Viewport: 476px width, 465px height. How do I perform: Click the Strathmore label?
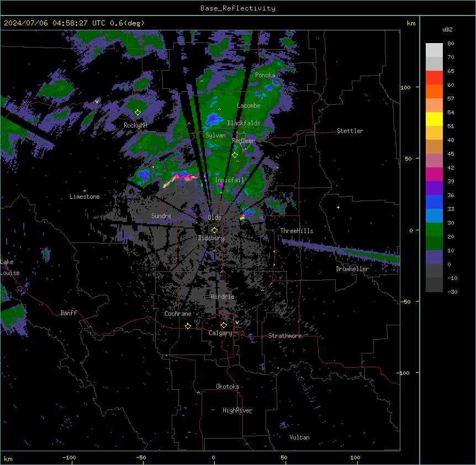285,336
